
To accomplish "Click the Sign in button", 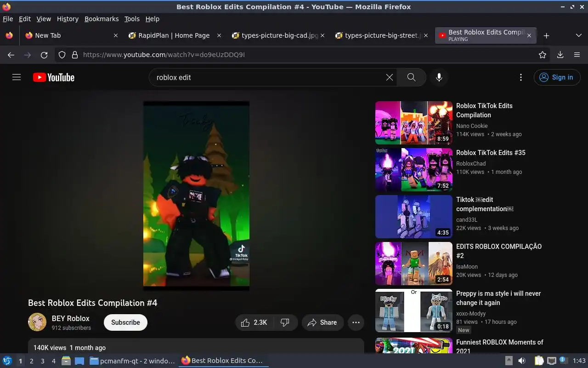I will click(557, 77).
